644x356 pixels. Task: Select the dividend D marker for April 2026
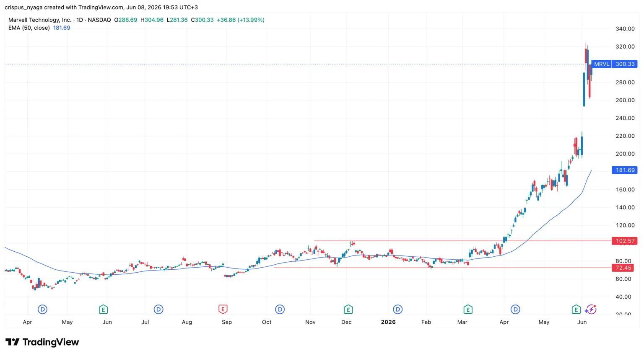point(515,310)
